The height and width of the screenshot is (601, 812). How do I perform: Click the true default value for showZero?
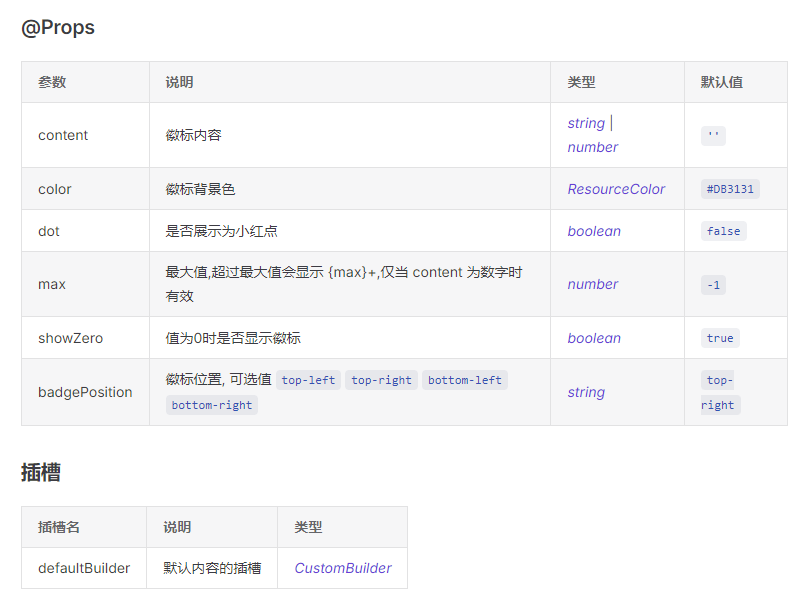point(719,337)
